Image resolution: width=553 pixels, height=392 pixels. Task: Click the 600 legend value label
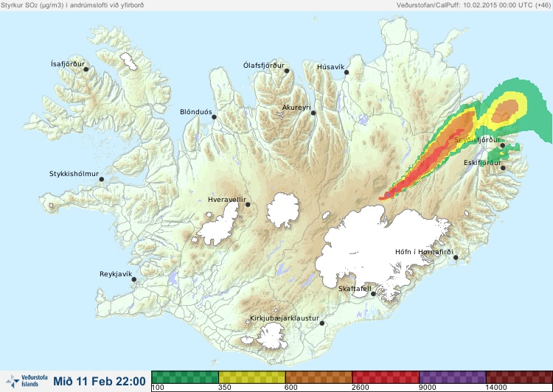click(292, 388)
